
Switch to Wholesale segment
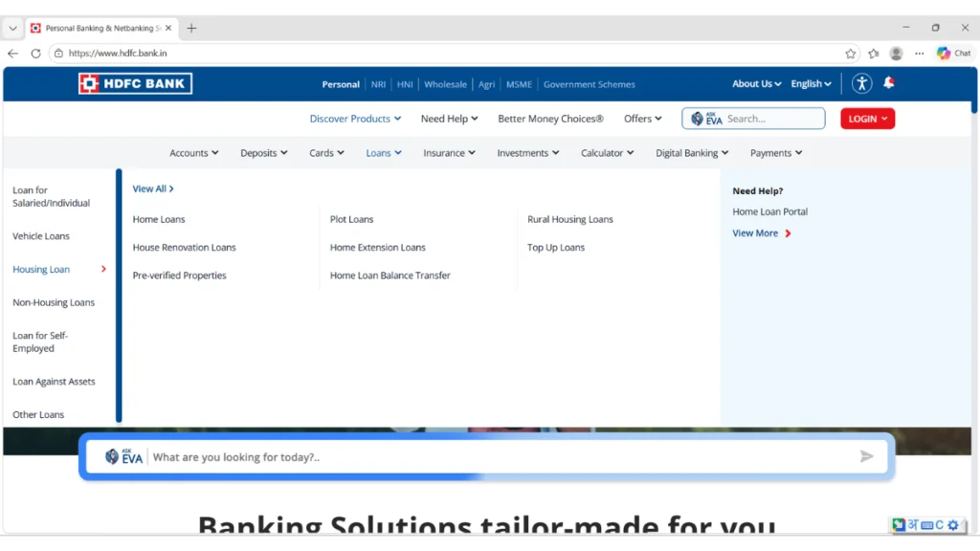(445, 84)
